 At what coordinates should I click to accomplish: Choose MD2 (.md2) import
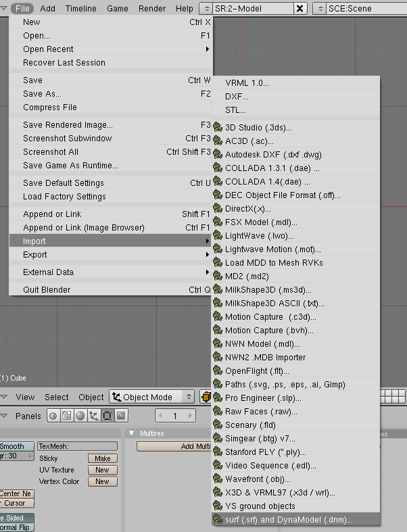pyautogui.click(x=295, y=276)
